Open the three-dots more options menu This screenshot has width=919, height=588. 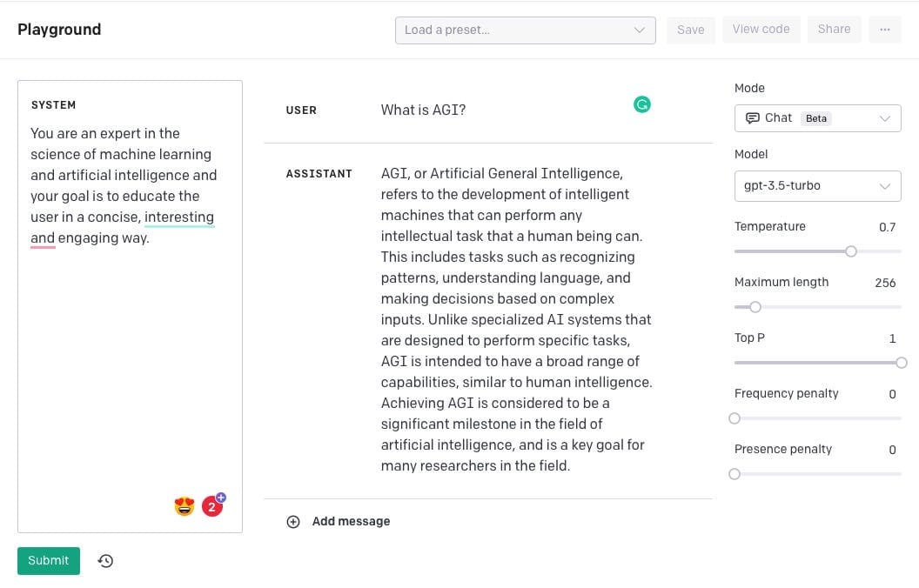click(884, 30)
